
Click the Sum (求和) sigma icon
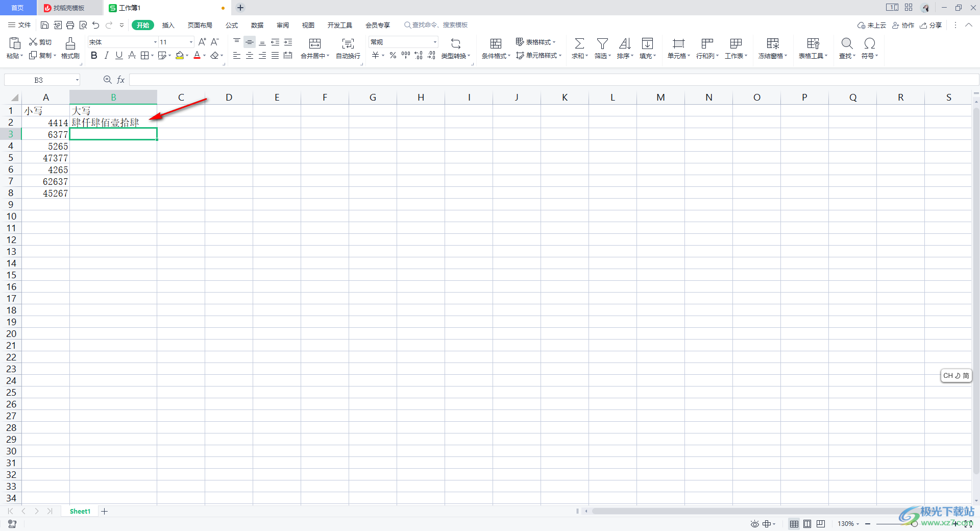coord(579,43)
